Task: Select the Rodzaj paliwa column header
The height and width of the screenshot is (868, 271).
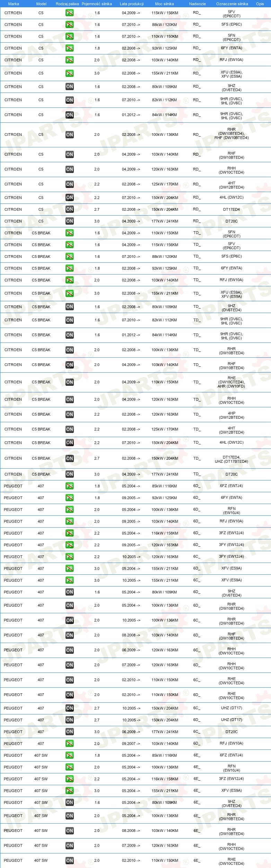Action: click(x=67, y=4)
